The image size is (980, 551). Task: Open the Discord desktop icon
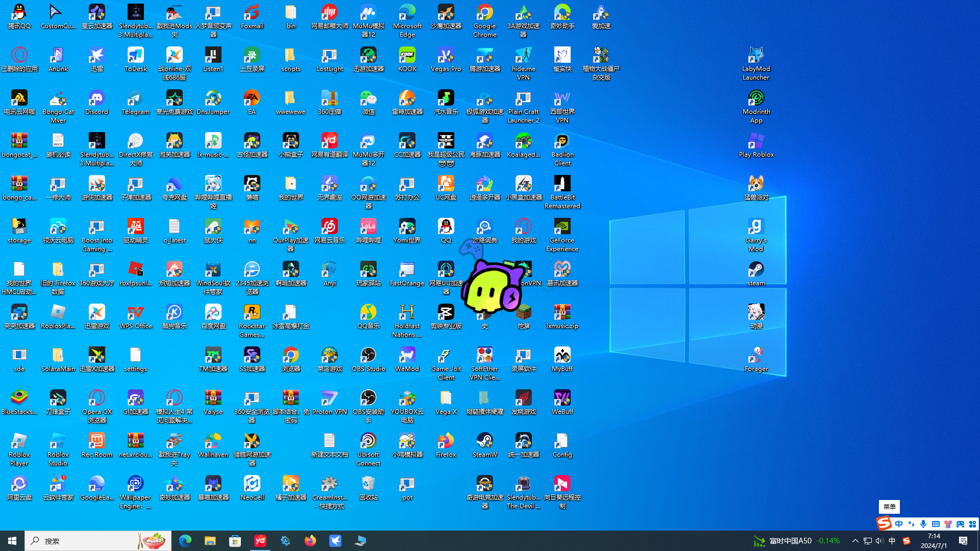point(96,103)
